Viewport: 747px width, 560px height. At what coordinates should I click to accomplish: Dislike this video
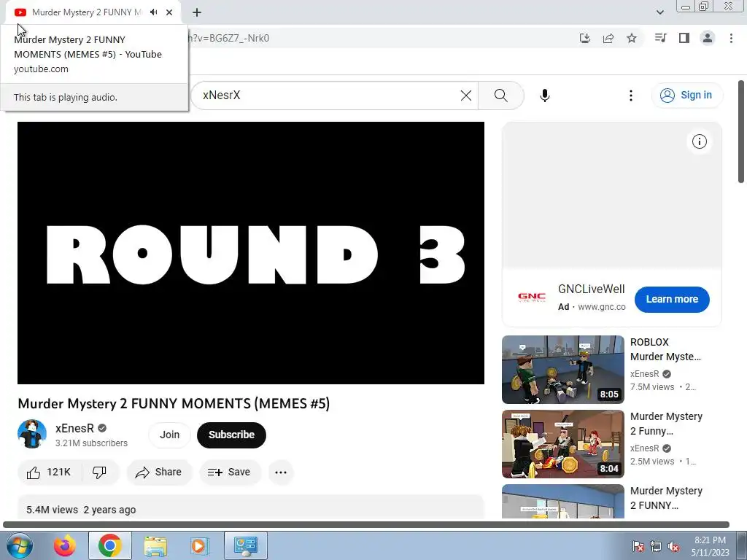pos(99,472)
